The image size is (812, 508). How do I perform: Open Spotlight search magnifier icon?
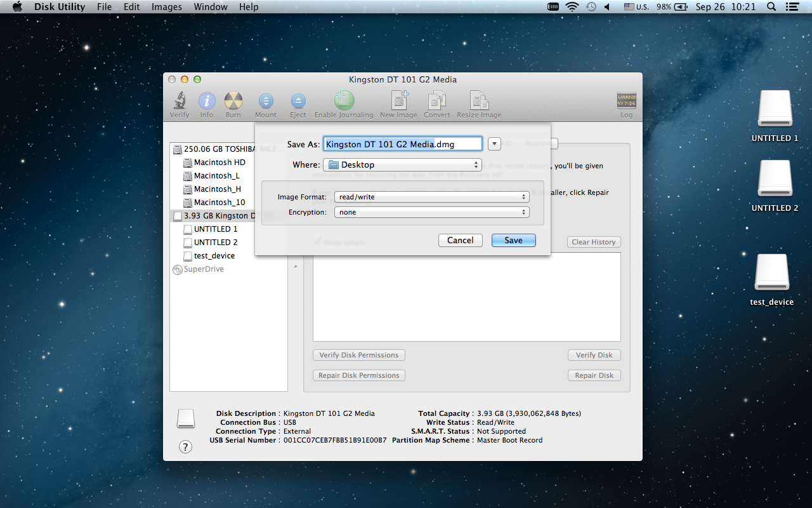(771, 7)
